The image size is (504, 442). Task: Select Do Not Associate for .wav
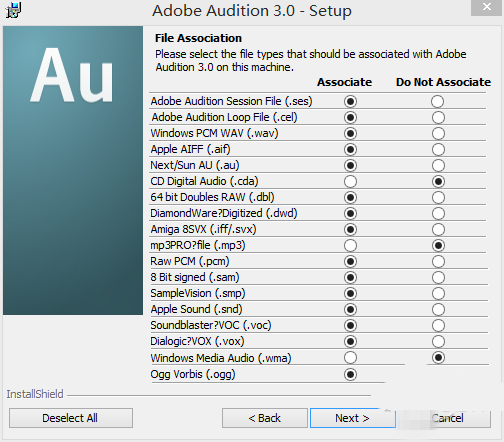[438, 133]
